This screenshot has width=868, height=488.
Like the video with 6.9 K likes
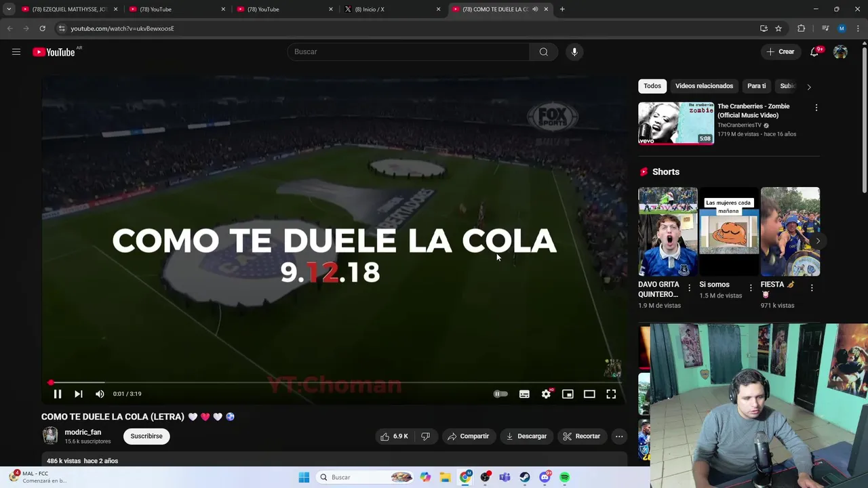tap(394, 436)
